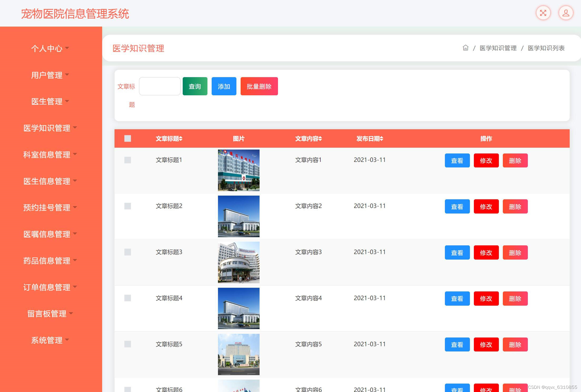Delete 文章标题1 row using 删除
Image resolution: width=581 pixels, height=392 pixels.
click(515, 160)
